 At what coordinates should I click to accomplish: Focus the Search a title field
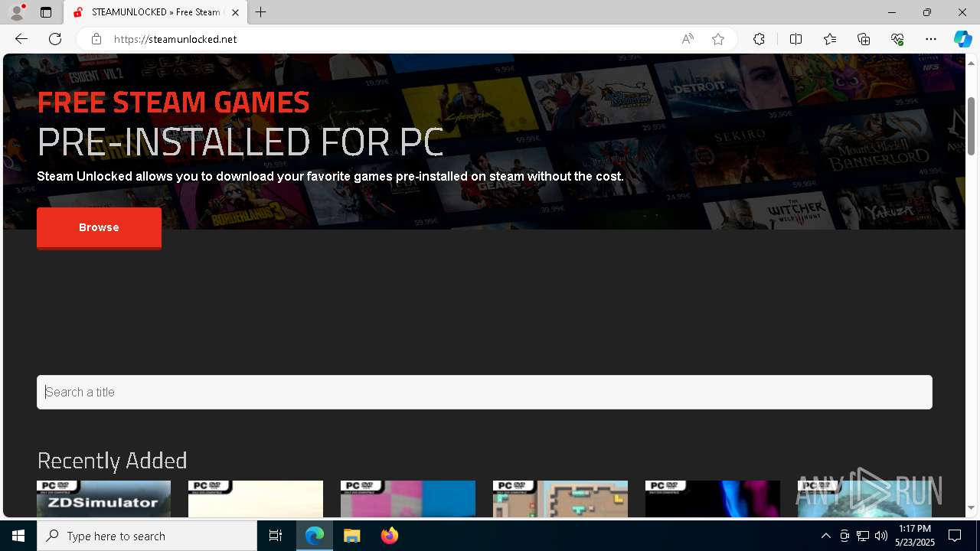coord(485,392)
